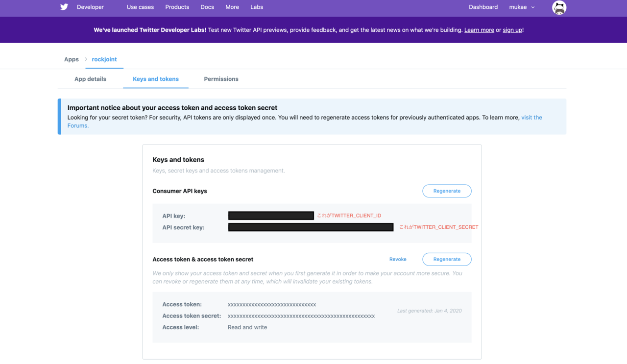The image size is (627, 364).
Task: Click the Important notice heading
Action: [x=172, y=108]
